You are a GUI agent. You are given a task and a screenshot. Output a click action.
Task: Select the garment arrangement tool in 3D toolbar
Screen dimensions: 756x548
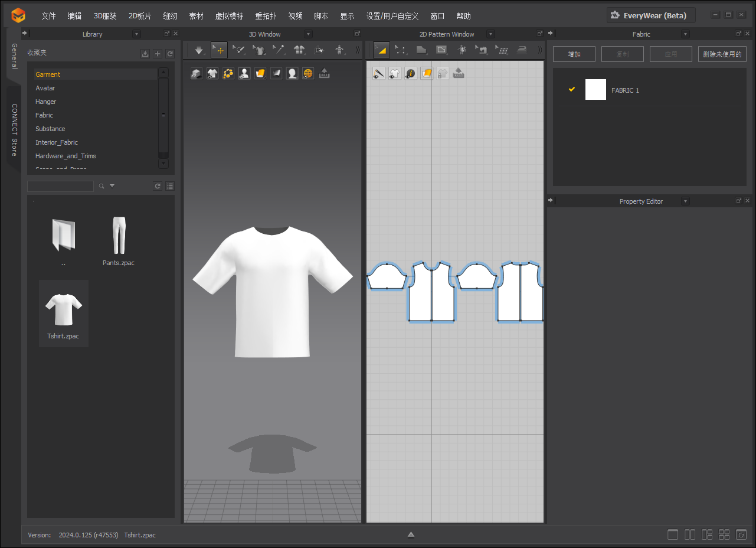click(258, 50)
